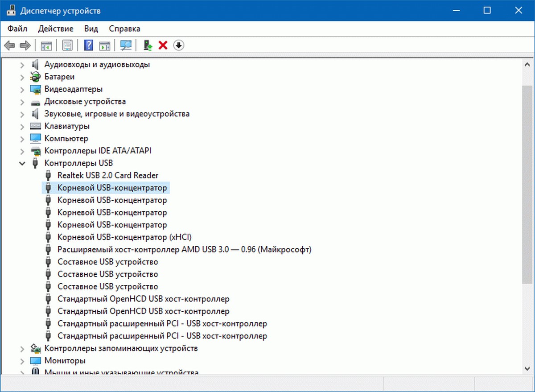Screen dimensions: 535x392
Task: Click the monitor icon beside Компьютер
Action: pos(36,138)
